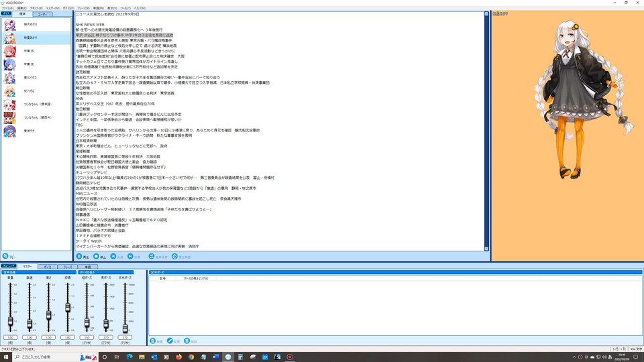Viewport: 644px width, 362px height.
Task: Open the ヘルプ menu
Action: [x=140, y=8]
